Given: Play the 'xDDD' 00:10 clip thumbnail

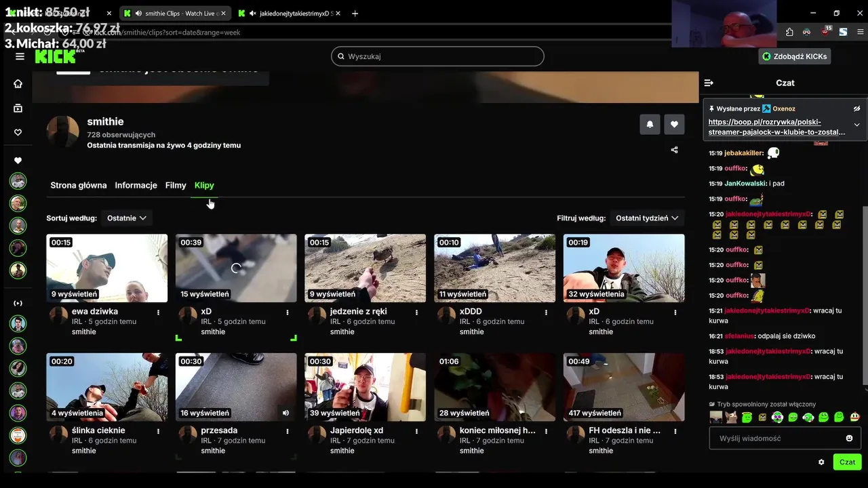Looking at the screenshot, I should (494, 268).
